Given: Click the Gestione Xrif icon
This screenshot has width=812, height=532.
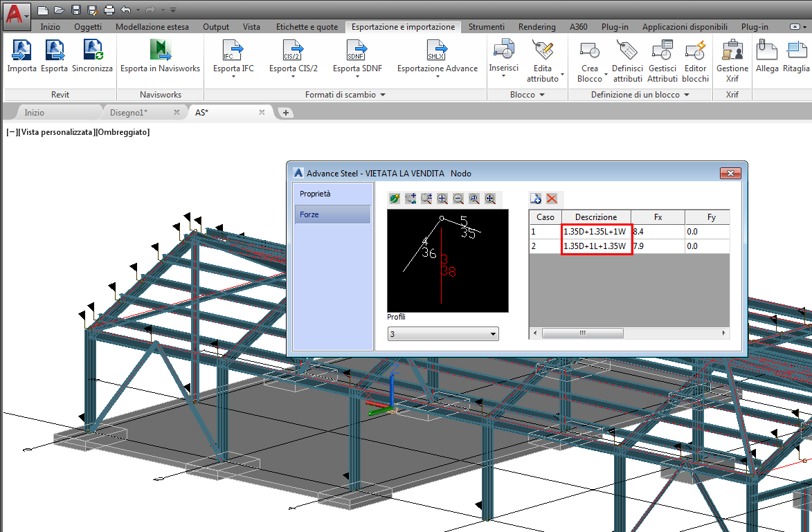Looking at the screenshot, I should click(732, 50).
